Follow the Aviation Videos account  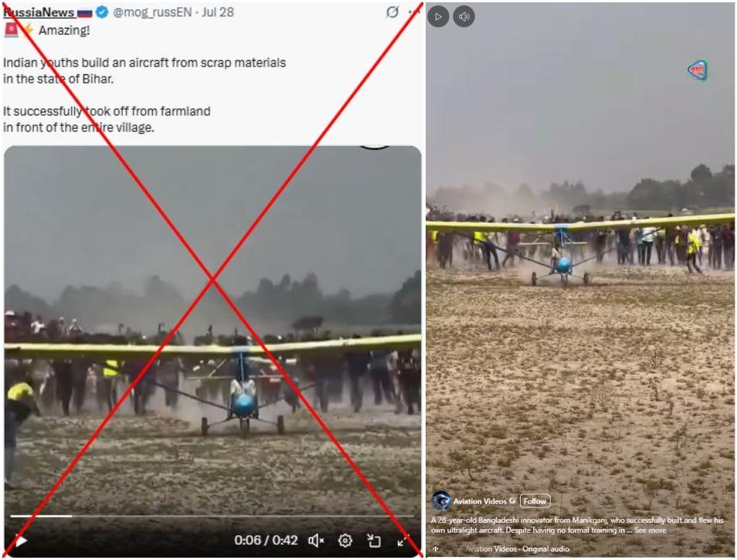point(535,501)
